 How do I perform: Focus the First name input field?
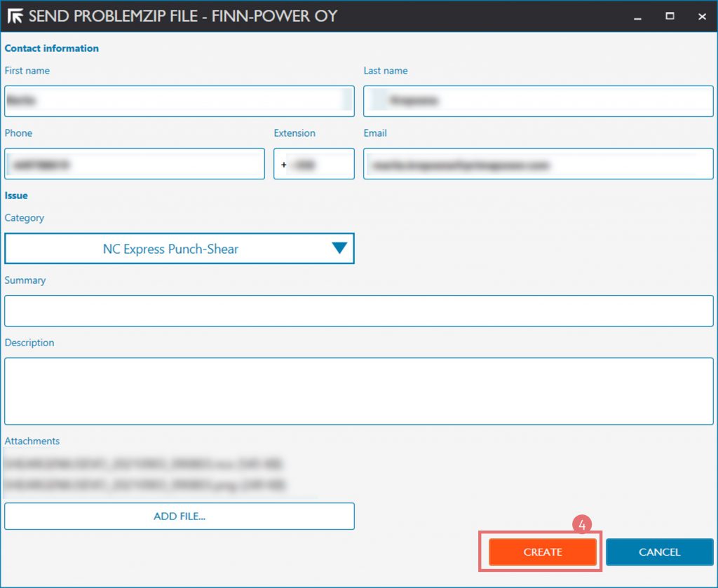[179, 101]
